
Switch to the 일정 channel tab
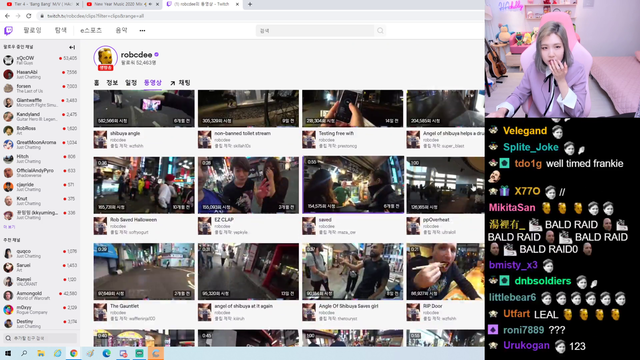click(131, 83)
